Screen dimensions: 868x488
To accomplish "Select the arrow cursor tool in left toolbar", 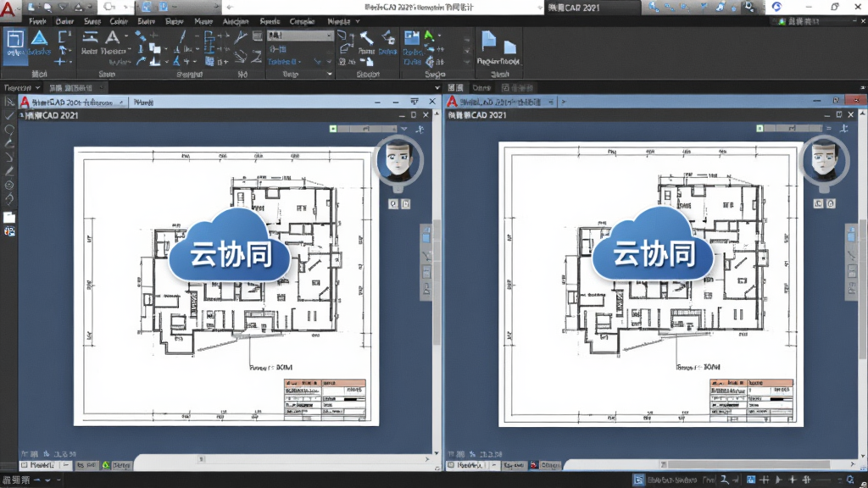I will coord(8,102).
